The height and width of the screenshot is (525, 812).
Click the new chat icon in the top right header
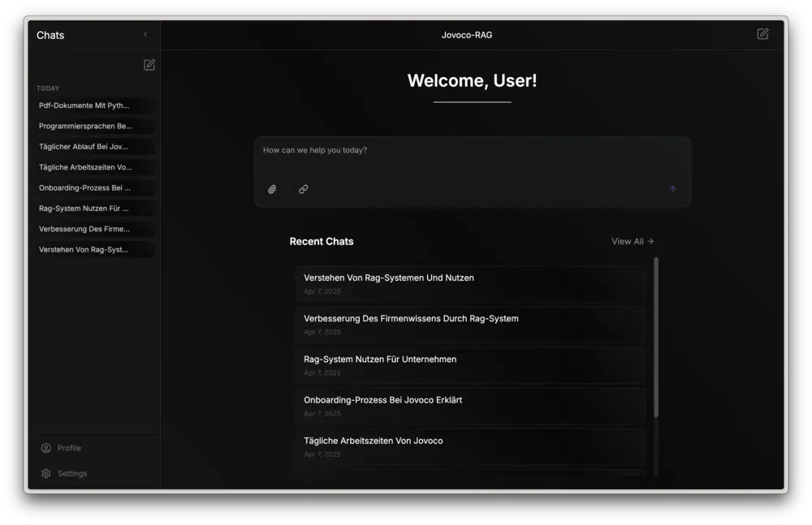point(762,34)
